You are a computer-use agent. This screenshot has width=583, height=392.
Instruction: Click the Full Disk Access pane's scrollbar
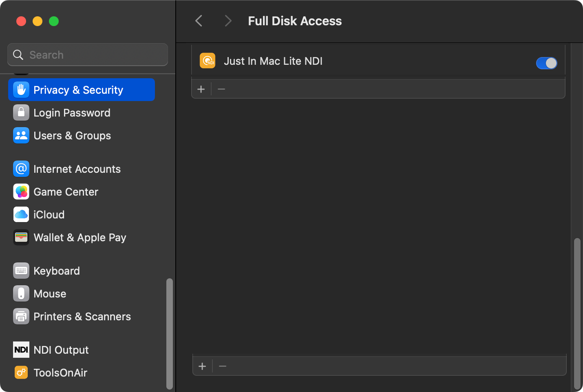(x=577, y=314)
